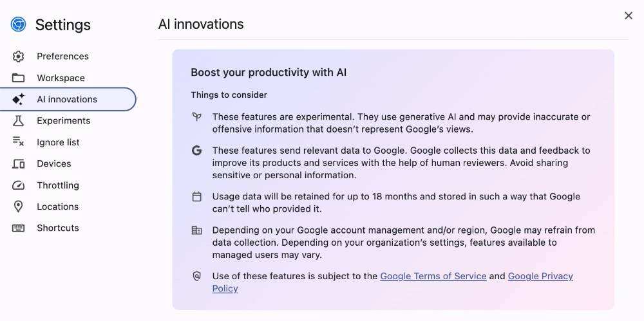644x321 pixels.
Task: Select the Experiments tab label
Action: pyautogui.click(x=63, y=121)
